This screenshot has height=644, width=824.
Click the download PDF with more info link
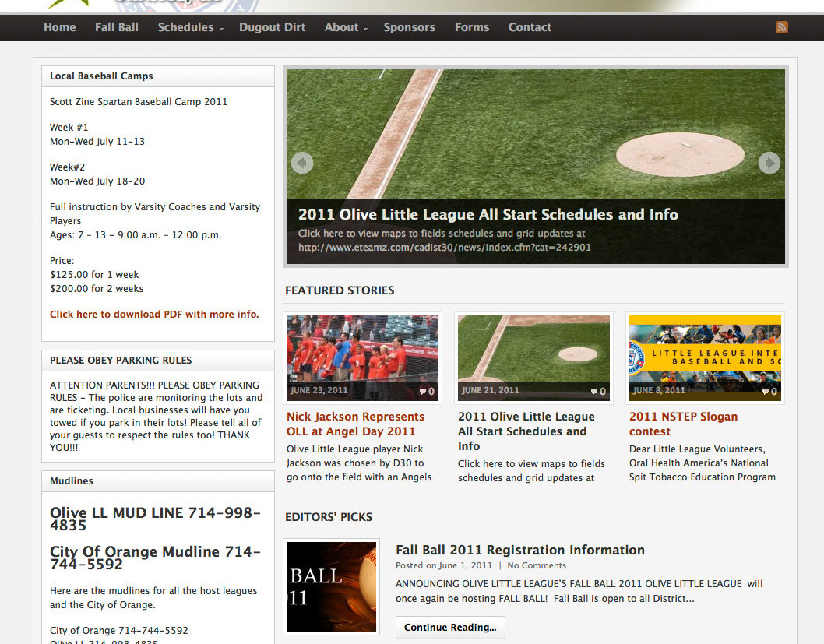(154, 314)
